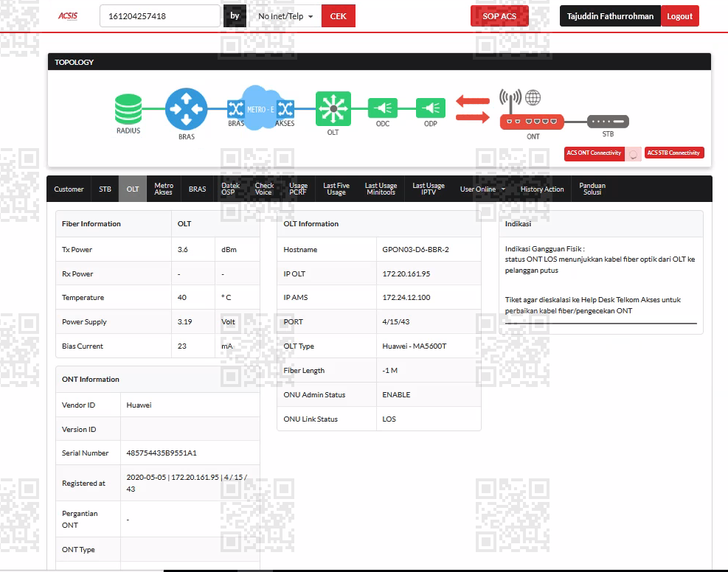Click the Metro-E cloud icon
Image resolution: width=728 pixels, height=572 pixels.
click(x=260, y=108)
